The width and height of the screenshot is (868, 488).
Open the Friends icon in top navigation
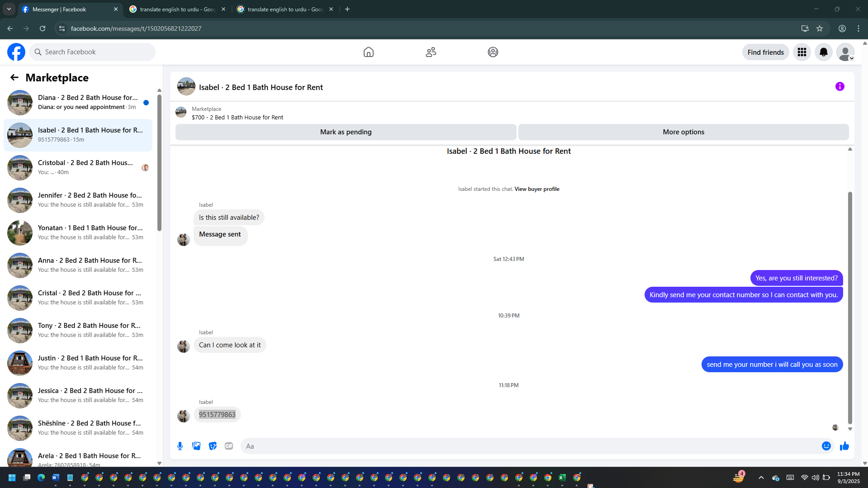(x=431, y=52)
